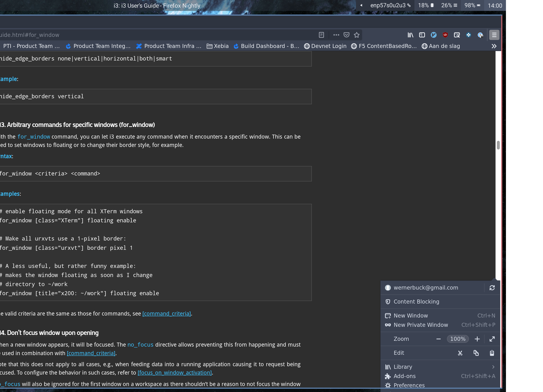Screen dimensions: 543x392
Task: Click the 'for_window <criteria> <command>' syntax text
Action: tap(50, 174)
